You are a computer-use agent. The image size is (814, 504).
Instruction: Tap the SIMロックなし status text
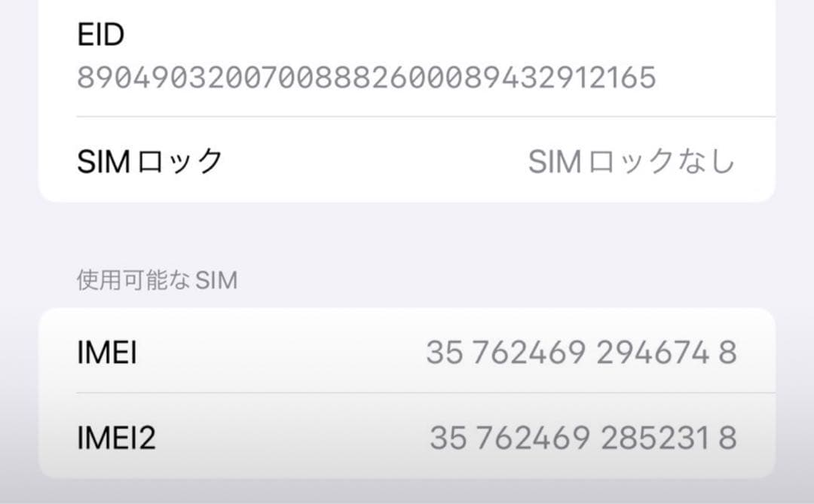(x=633, y=159)
